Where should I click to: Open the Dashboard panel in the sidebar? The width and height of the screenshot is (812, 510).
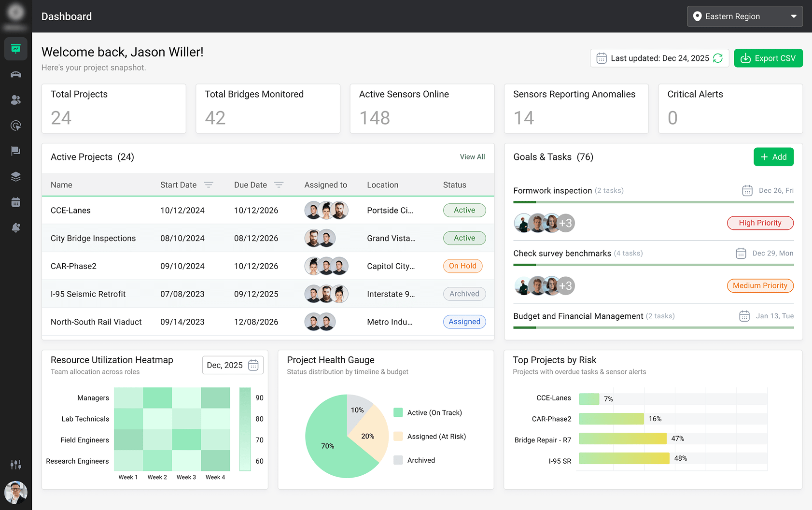coord(15,49)
